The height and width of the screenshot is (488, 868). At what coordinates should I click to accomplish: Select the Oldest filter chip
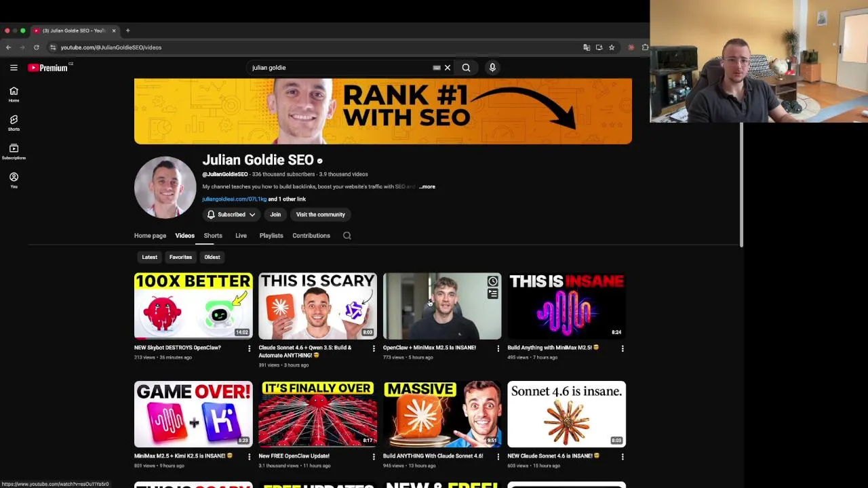[212, 257]
